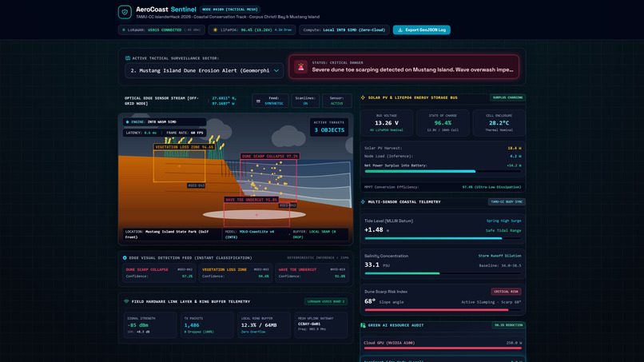Click the Buffer Local SRAM label
644x362 pixels.
[x=314, y=234]
